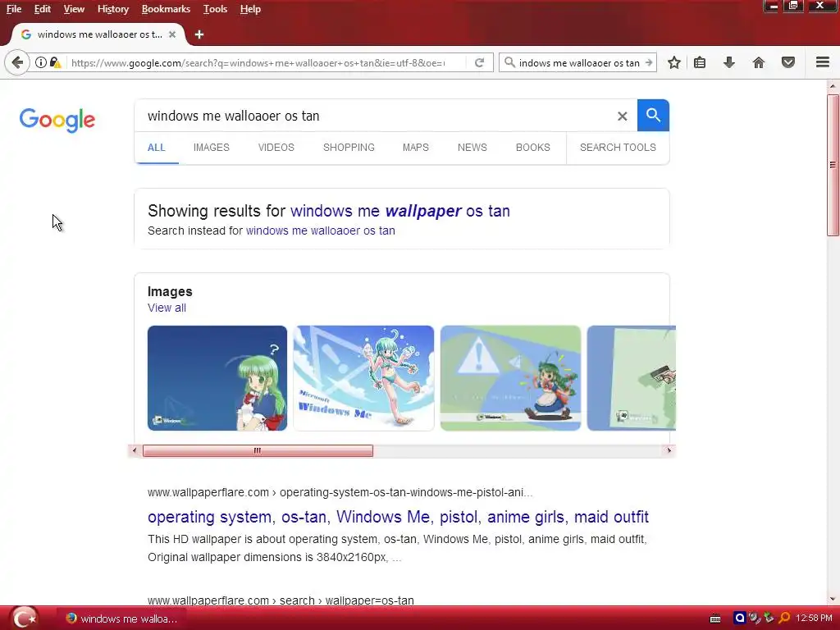Open the partially visible pistol wallpaper thumbnail
The image size is (840, 630).
632,378
